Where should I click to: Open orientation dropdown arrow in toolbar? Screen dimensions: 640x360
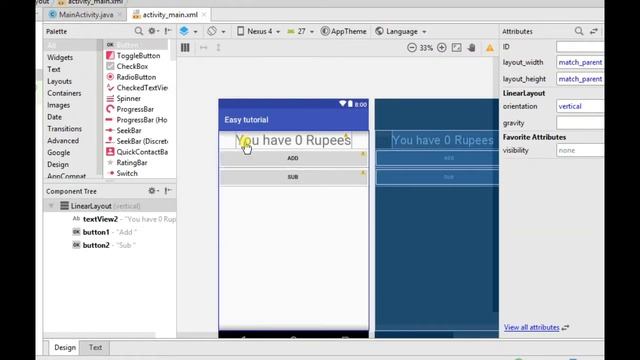click(x=223, y=31)
